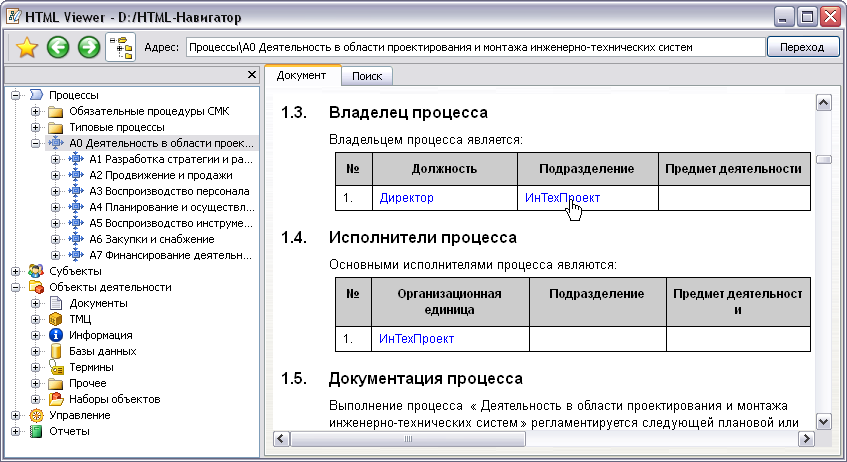Expand the Отчеты node

point(16,431)
